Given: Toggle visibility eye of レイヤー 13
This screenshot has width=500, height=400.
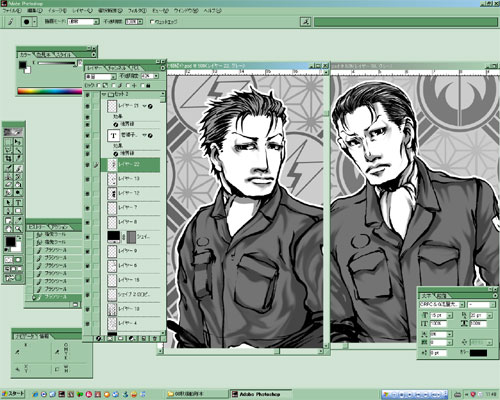Looking at the screenshot, I should click(x=87, y=179).
